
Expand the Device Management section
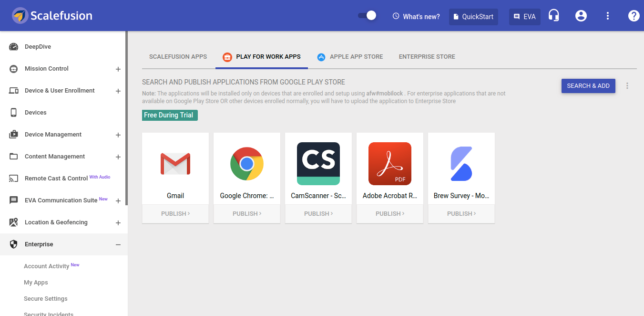(118, 135)
